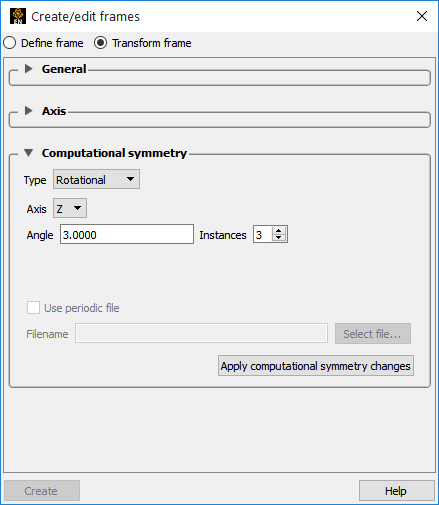439x505 pixels.
Task: Click the Filename text field
Action: pyautogui.click(x=201, y=333)
